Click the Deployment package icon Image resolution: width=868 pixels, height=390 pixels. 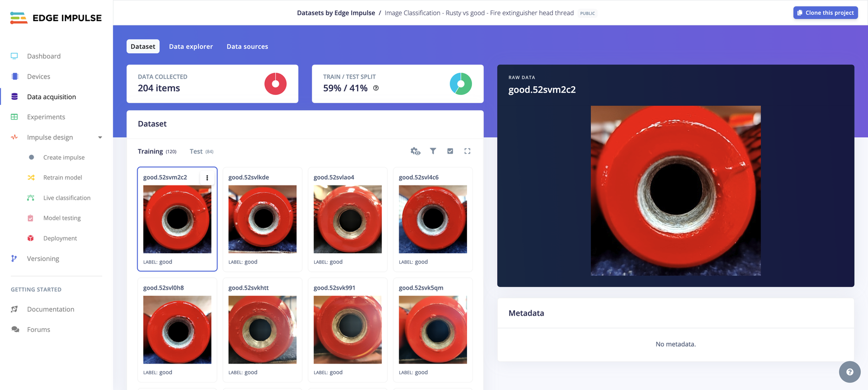coord(31,238)
